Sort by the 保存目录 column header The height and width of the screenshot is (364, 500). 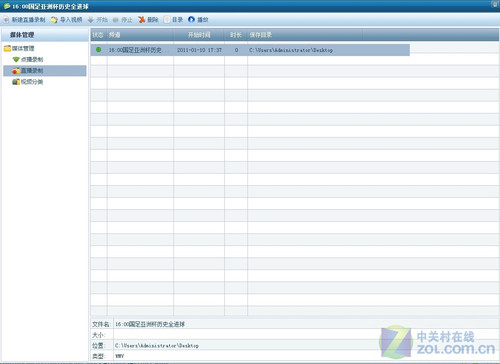click(305, 35)
